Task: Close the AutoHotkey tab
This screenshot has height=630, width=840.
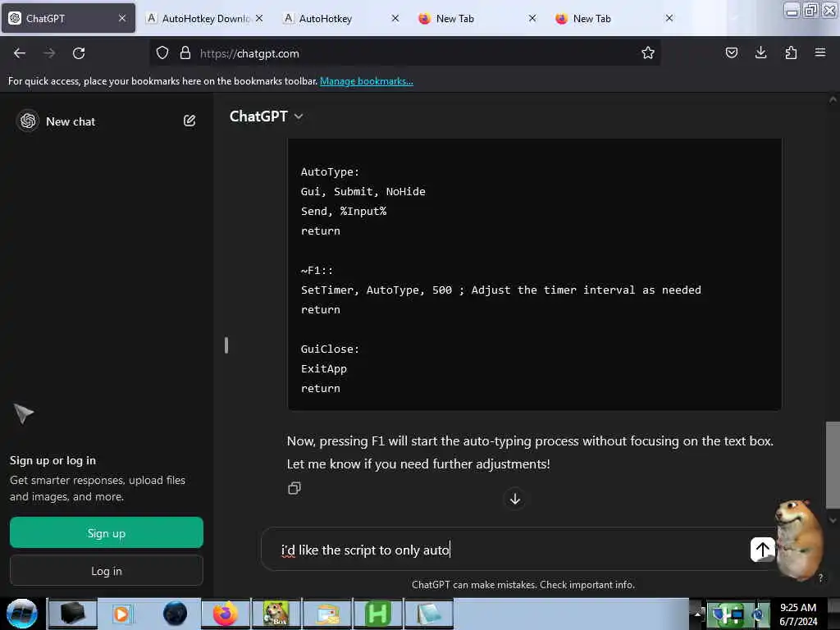Action: [395, 18]
